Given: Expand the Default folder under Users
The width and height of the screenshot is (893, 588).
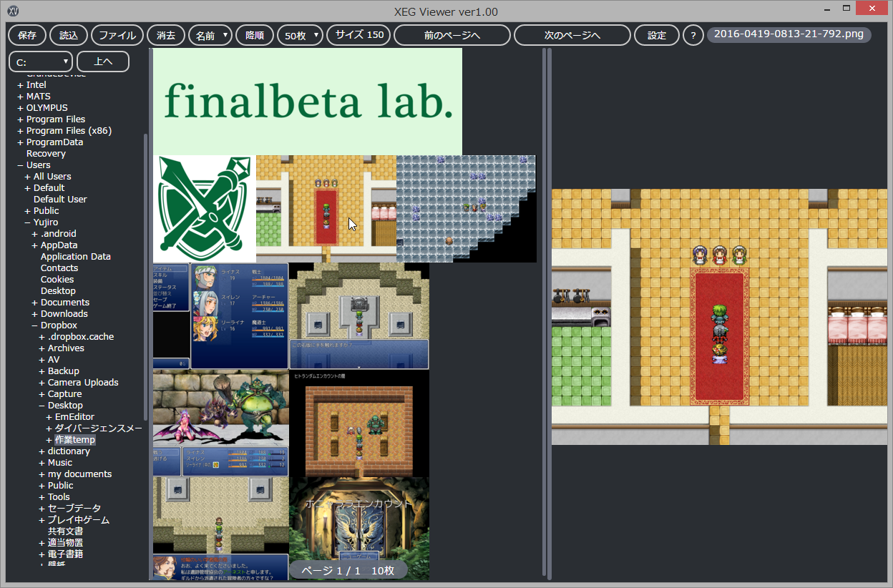Looking at the screenshot, I should coord(28,188).
